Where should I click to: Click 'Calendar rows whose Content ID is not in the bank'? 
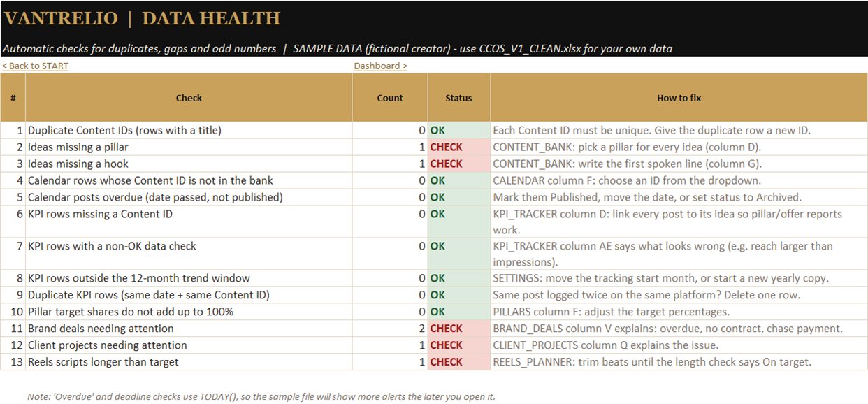pos(189,180)
